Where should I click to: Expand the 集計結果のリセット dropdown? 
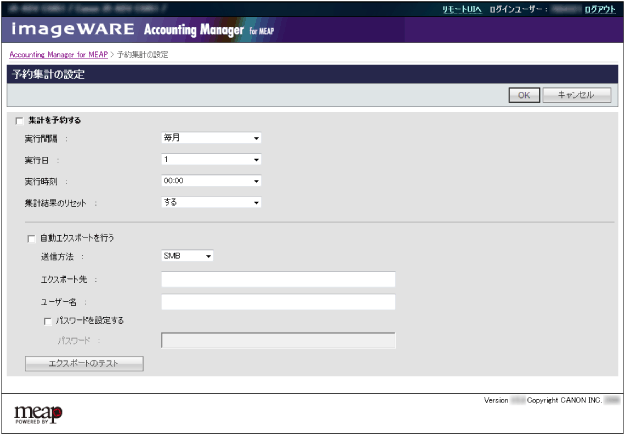[x=211, y=202]
